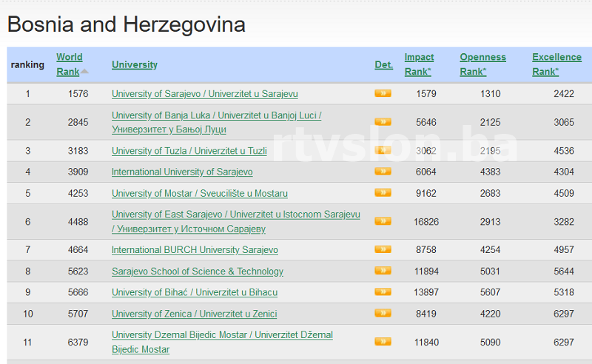The width and height of the screenshot is (592, 364).
Task: Click details arrow icon for University of Sarajevo
Action: click(383, 93)
